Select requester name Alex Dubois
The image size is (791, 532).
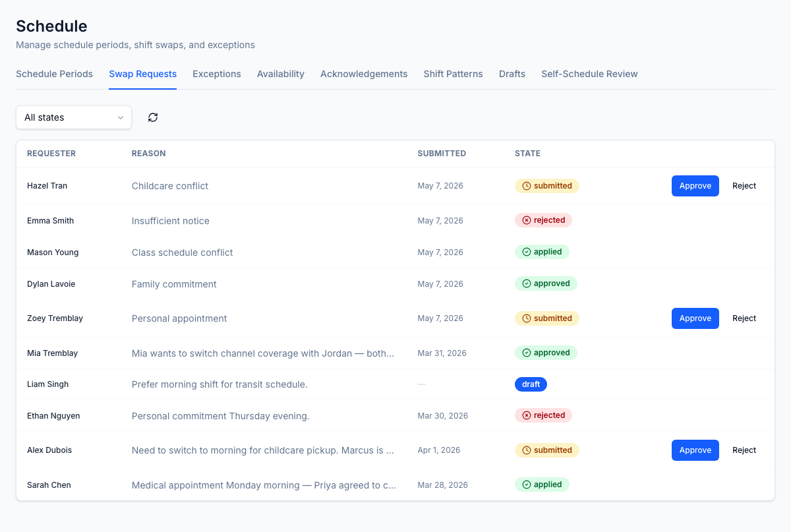(x=49, y=450)
